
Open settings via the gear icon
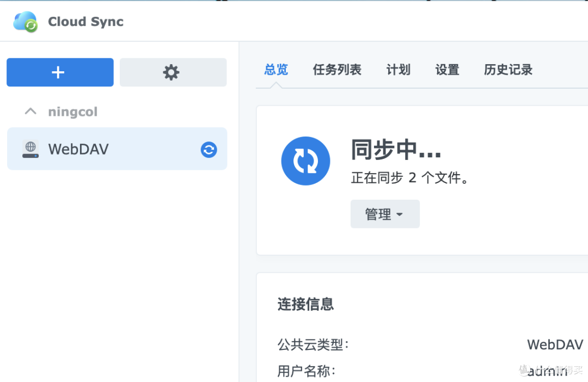point(173,72)
